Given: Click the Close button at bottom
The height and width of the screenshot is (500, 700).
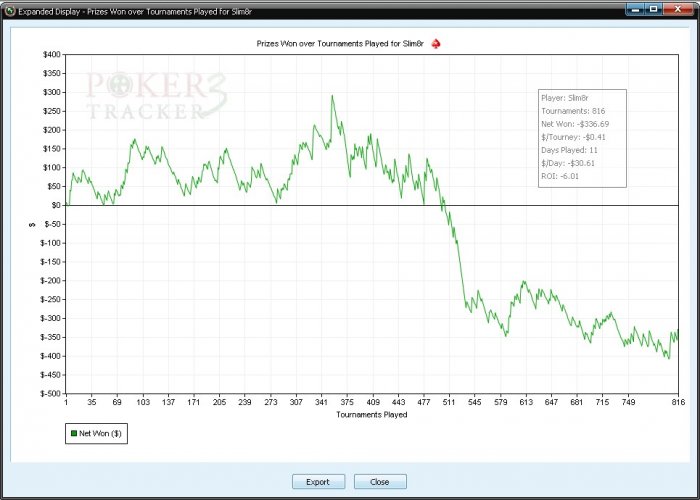Looking at the screenshot, I should [x=380, y=482].
